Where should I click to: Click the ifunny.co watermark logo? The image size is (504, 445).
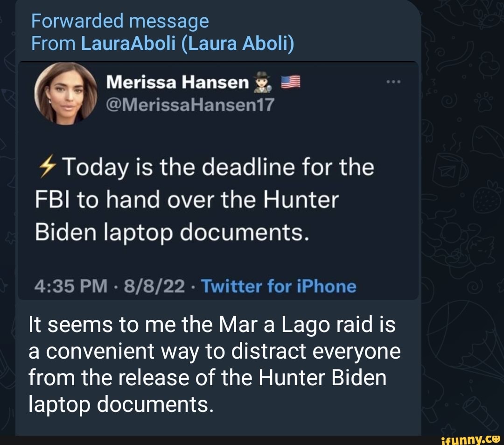(467, 438)
